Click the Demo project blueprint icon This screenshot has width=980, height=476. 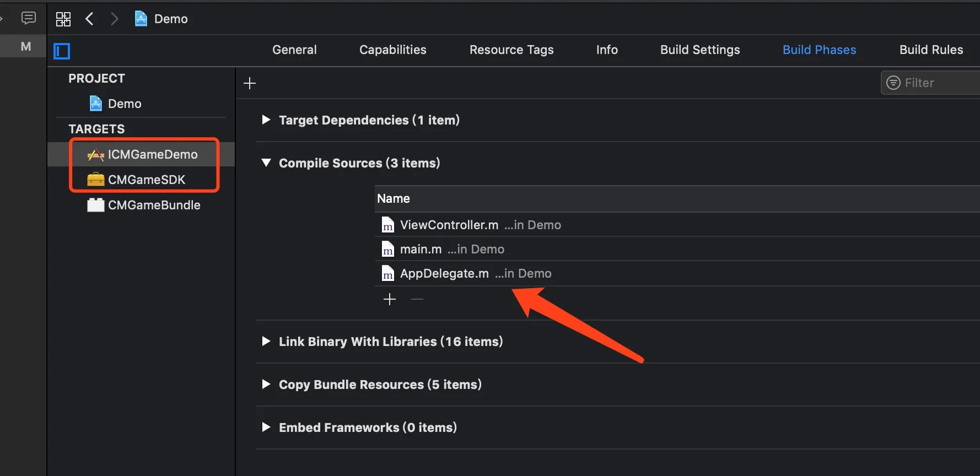tap(96, 104)
